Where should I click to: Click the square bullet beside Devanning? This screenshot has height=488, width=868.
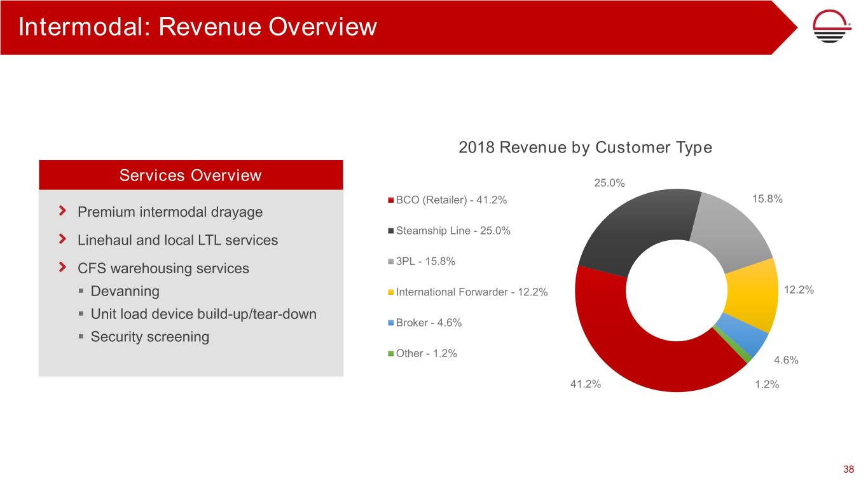(83, 292)
